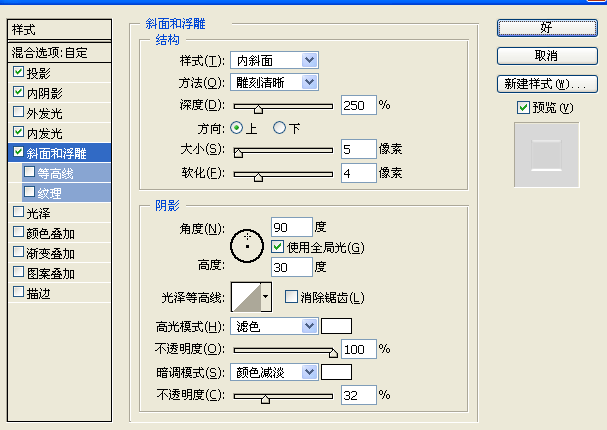Expand the gloss contour dropdown arrow
607x430 pixels.
pyautogui.click(x=266, y=297)
